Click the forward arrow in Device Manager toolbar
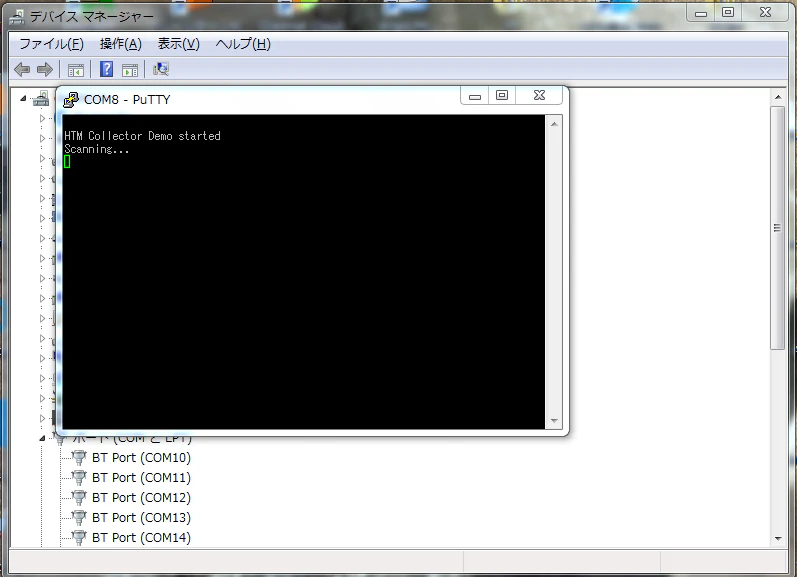Screen dimensions: 797x577 45,69
